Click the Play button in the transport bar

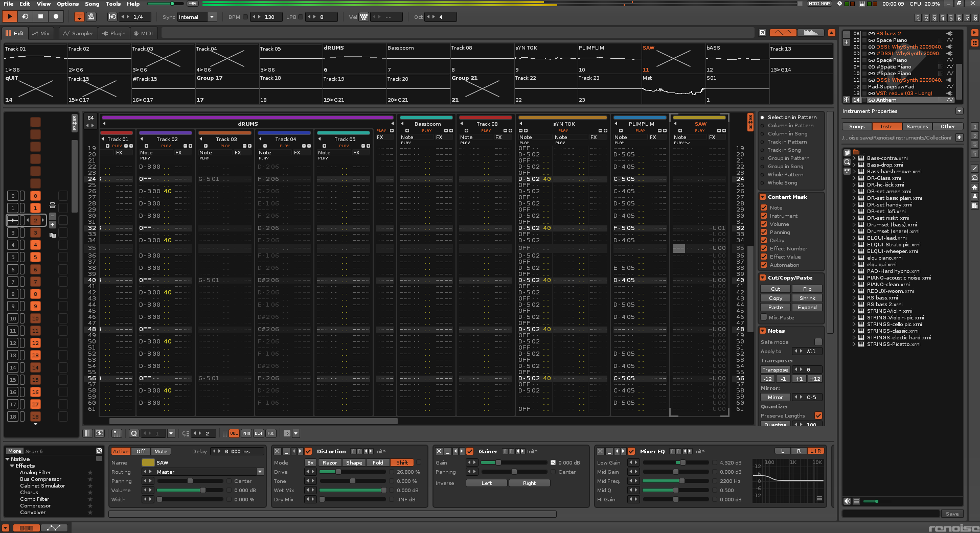pyautogui.click(x=10, y=17)
